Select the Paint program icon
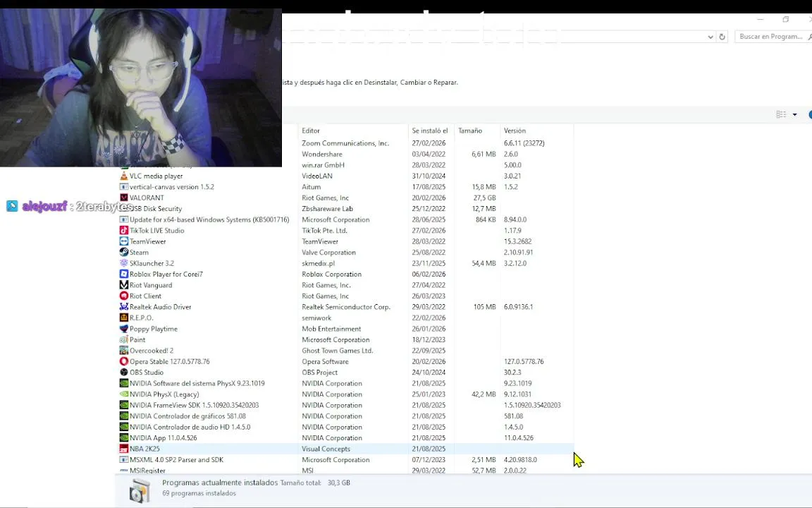Image resolution: width=812 pixels, height=508 pixels. 124,339
